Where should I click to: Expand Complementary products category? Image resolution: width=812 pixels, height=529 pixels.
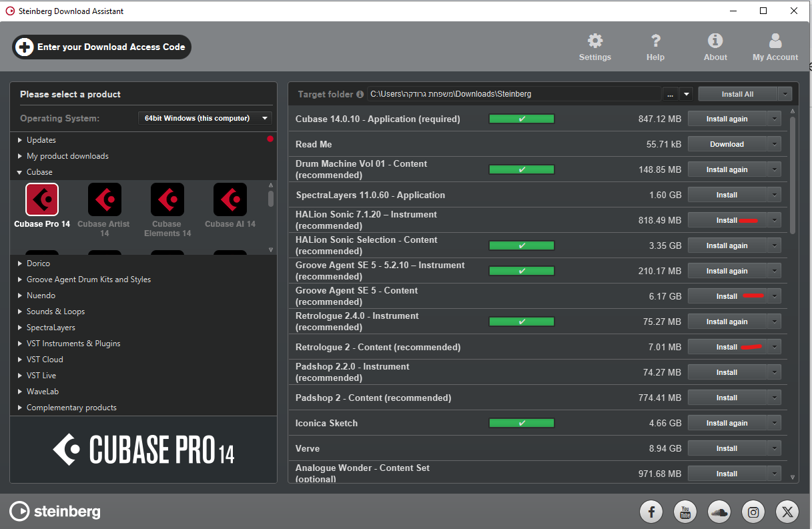coord(20,408)
